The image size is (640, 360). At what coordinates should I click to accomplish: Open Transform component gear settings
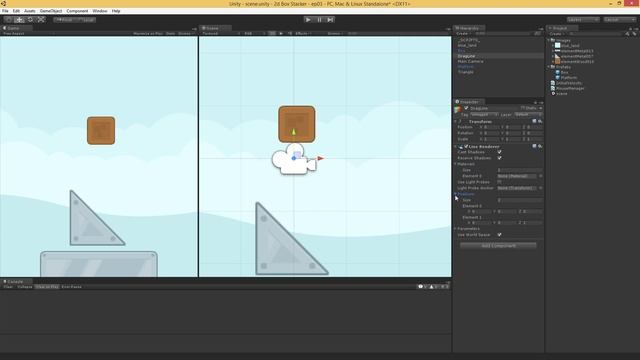coord(540,121)
